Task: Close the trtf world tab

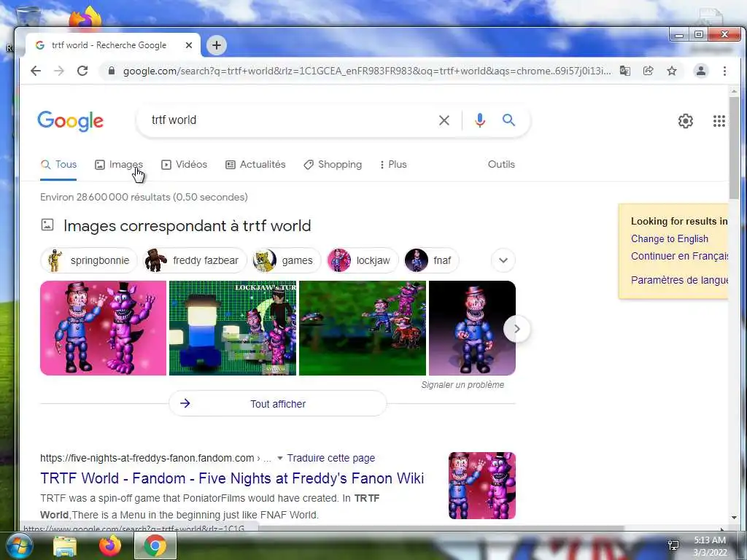Action: [189, 45]
